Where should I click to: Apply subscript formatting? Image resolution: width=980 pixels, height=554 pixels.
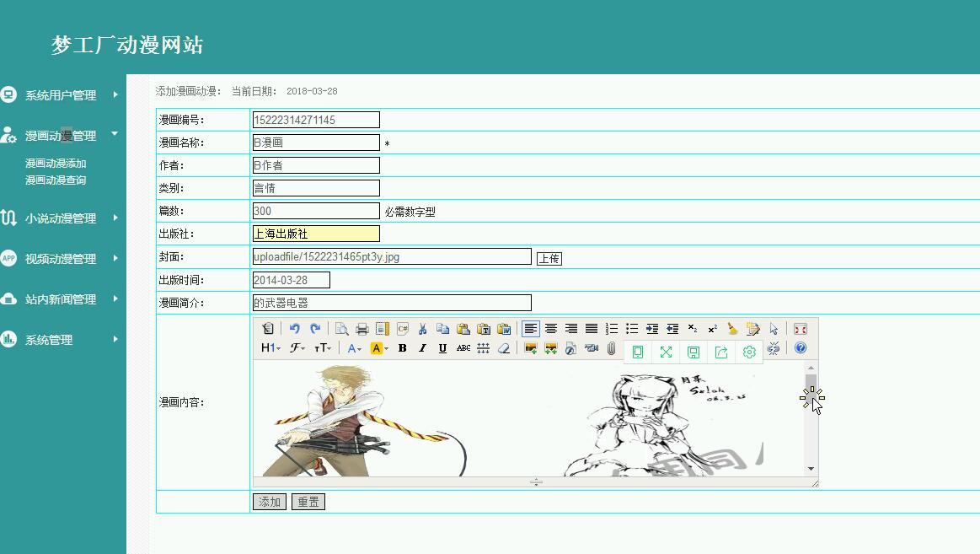[x=693, y=328]
